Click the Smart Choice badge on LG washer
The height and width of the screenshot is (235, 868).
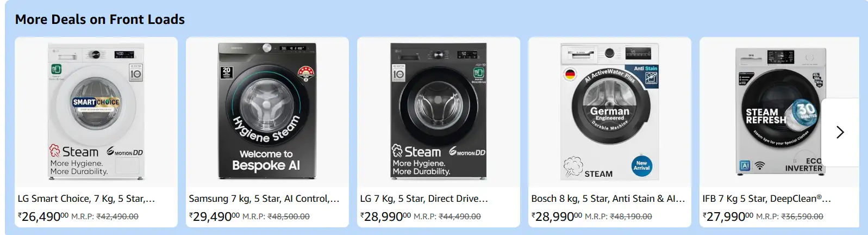pyautogui.click(x=96, y=102)
